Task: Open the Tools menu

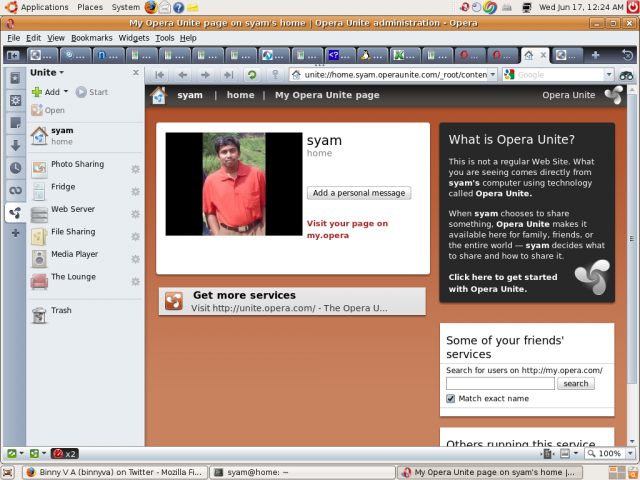Action: tap(165, 38)
